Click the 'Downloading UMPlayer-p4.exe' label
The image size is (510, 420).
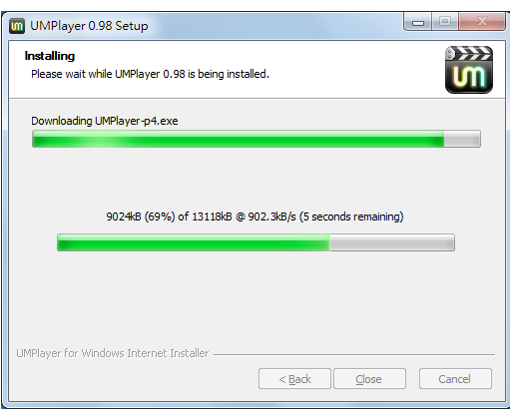click(105, 121)
